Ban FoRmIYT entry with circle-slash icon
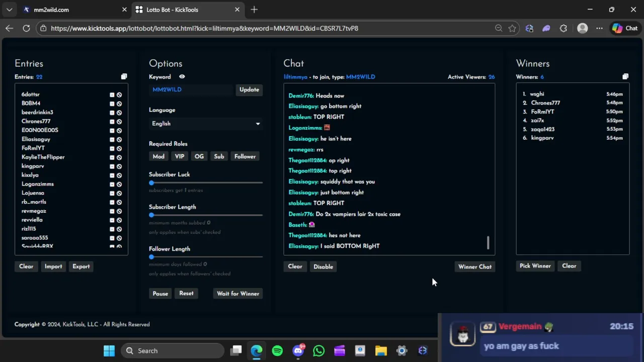Screen dimensions: 644x362 pos(119,148)
